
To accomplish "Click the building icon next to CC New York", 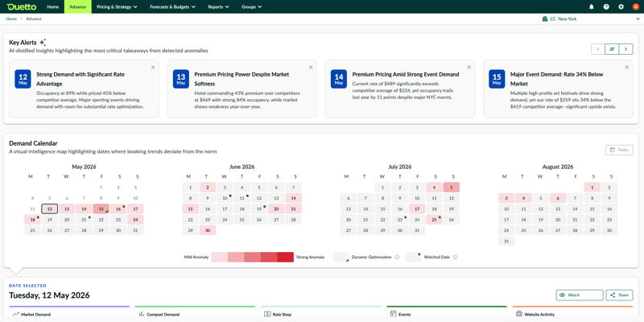I will 545,19.
